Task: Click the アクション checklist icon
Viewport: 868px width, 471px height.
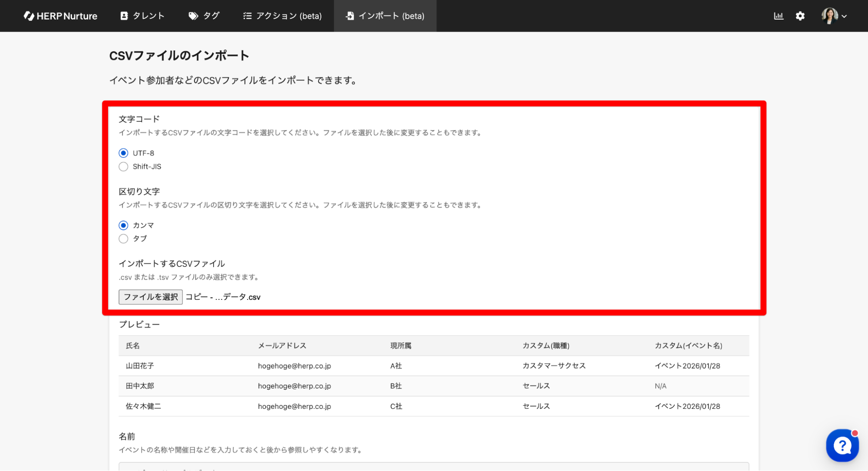Action: [x=247, y=16]
